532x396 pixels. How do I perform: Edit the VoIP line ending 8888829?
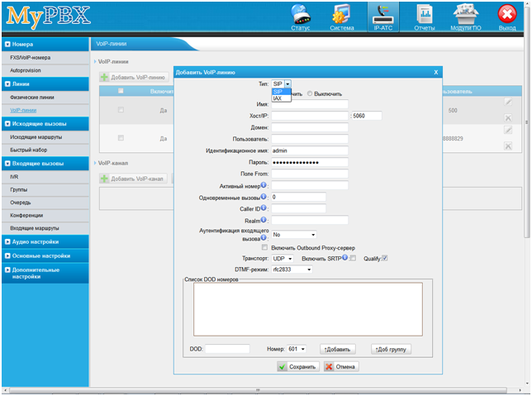(x=508, y=130)
